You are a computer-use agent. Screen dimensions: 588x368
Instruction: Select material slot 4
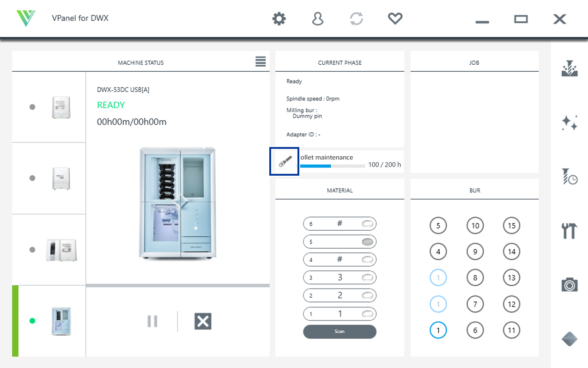point(339,259)
